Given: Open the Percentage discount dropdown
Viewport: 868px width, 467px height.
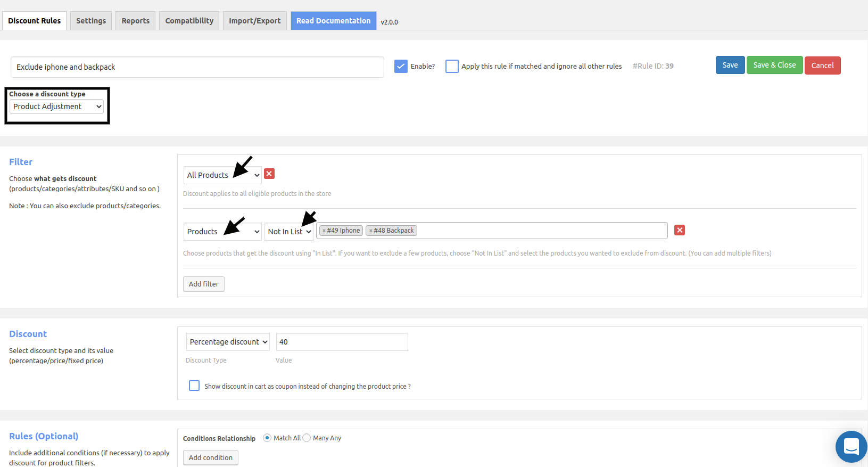Looking at the screenshot, I should 228,342.
